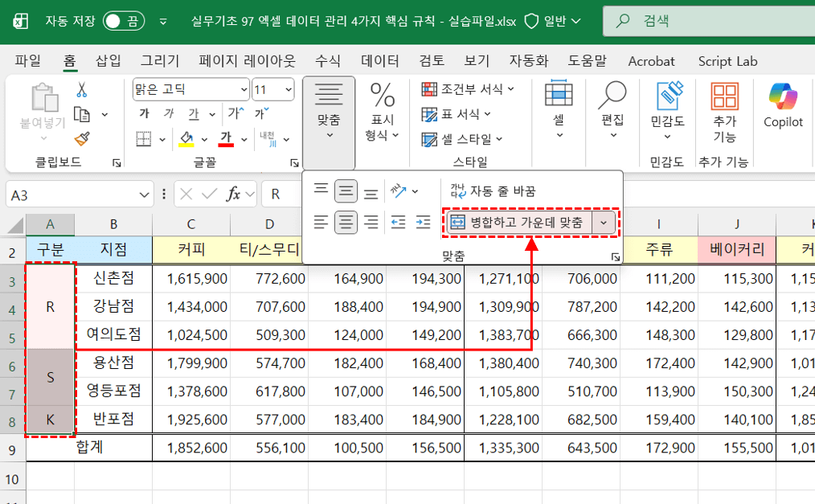Click the search box (검색)
The width and height of the screenshot is (815, 504).
[707, 22]
